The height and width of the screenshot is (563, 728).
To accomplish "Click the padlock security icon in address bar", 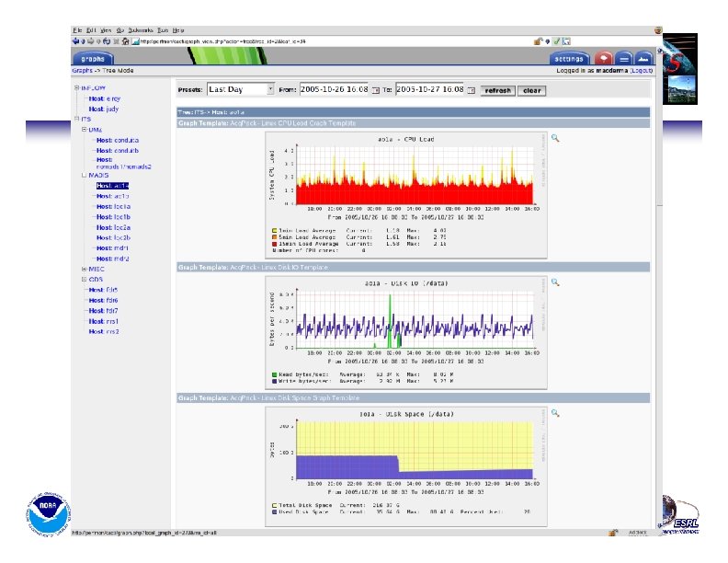I will [538, 41].
